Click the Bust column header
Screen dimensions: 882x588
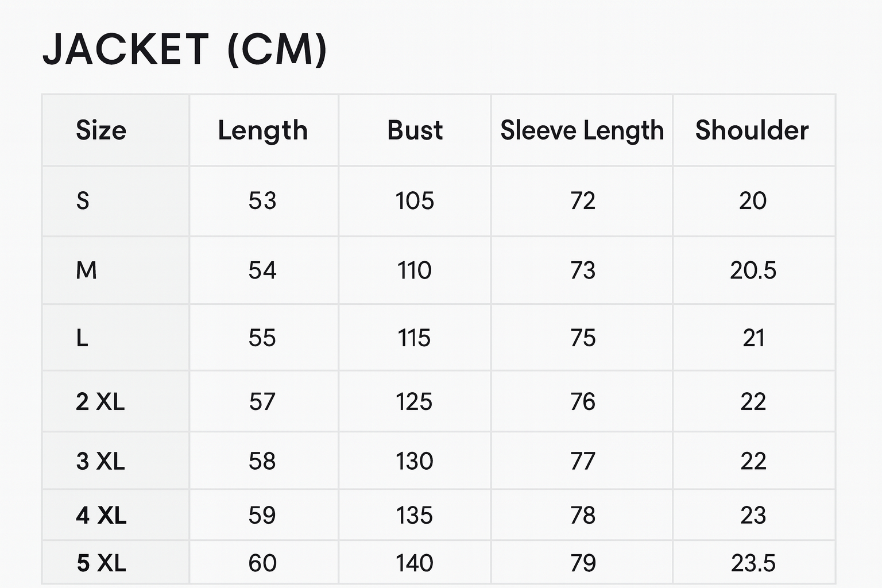click(415, 130)
